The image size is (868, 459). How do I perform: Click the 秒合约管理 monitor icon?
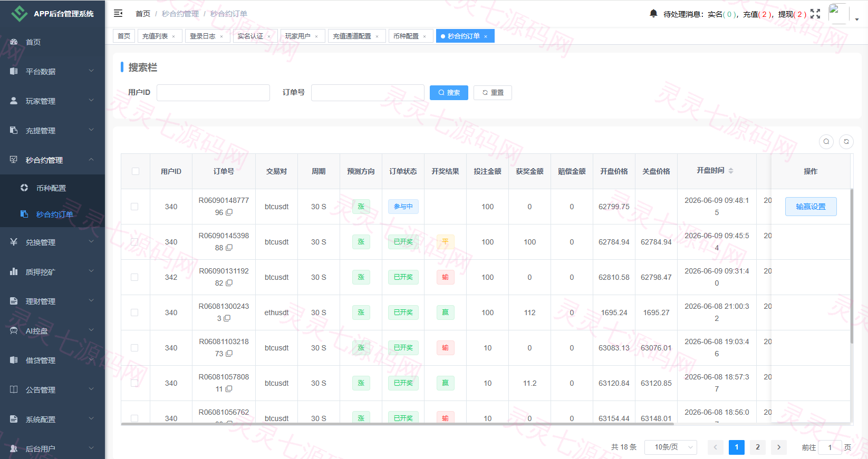point(14,160)
